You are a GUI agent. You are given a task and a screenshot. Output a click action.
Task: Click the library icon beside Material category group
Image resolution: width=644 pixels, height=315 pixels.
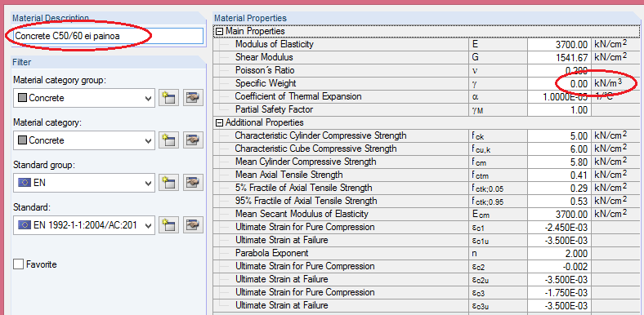click(x=194, y=98)
